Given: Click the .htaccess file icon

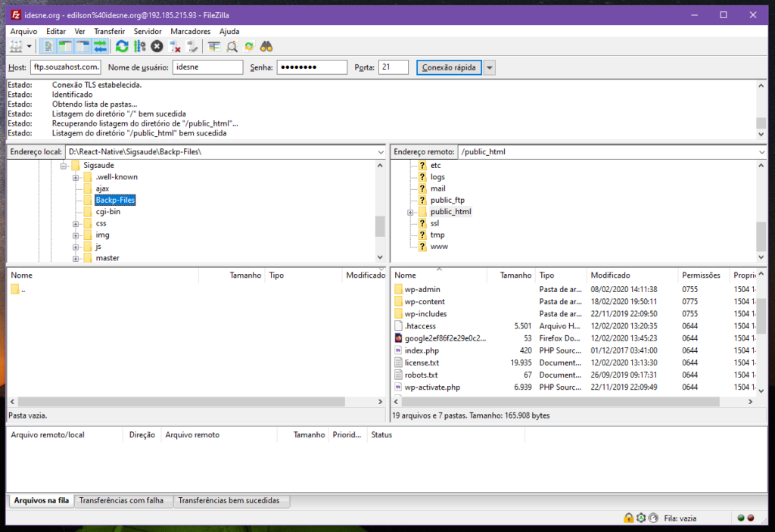Looking at the screenshot, I should [x=399, y=326].
